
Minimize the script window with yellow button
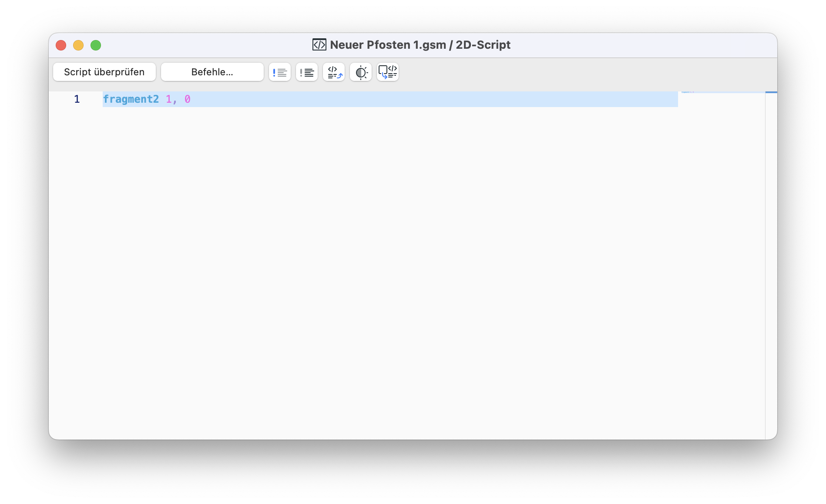tap(78, 45)
